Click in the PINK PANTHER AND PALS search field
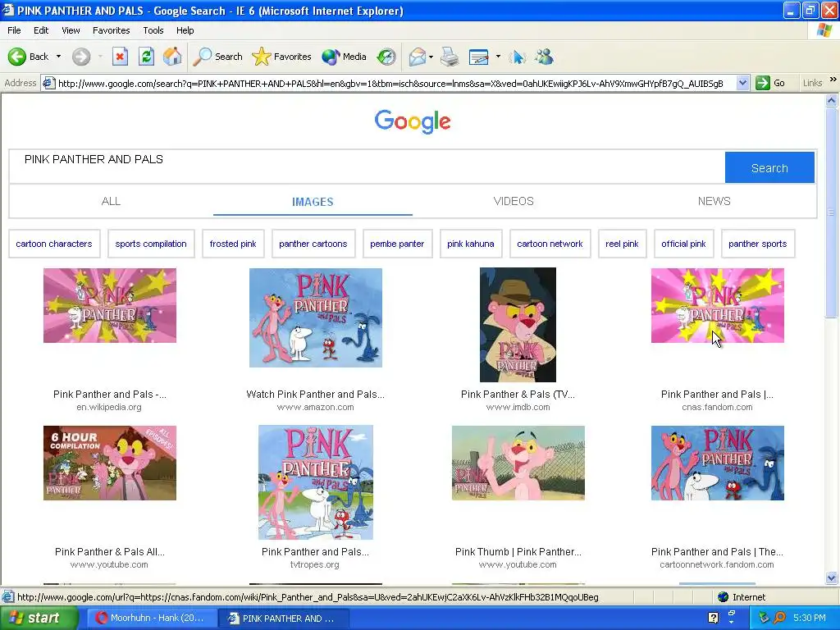This screenshot has height=630, width=840. point(367,167)
